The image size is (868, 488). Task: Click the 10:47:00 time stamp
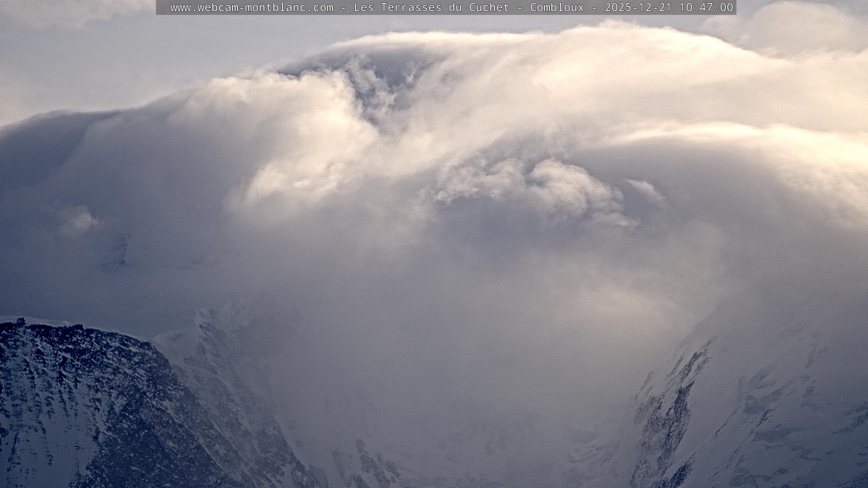coord(706,7)
